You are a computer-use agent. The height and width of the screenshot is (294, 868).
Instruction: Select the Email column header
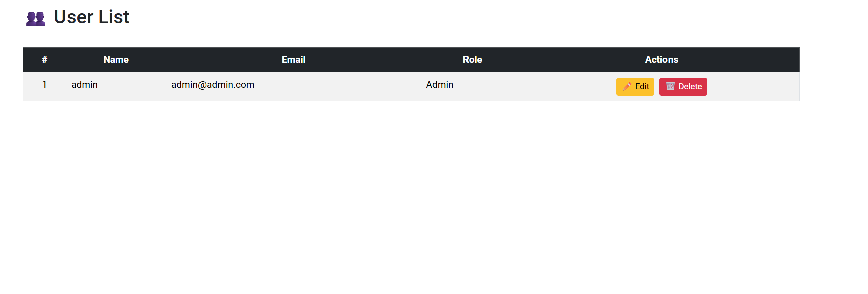click(x=293, y=60)
